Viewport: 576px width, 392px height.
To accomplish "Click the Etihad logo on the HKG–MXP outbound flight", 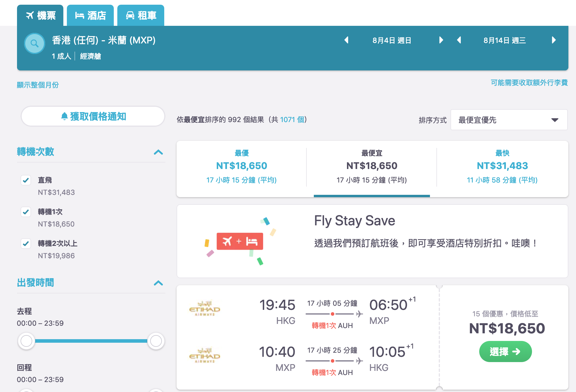I will [x=205, y=308].
